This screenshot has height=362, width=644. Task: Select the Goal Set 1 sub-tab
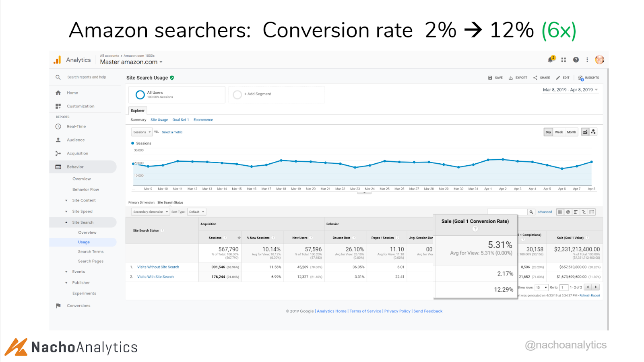181,120
